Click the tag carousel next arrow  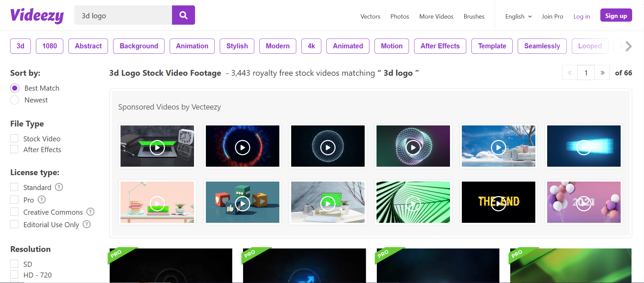(628, 46)
